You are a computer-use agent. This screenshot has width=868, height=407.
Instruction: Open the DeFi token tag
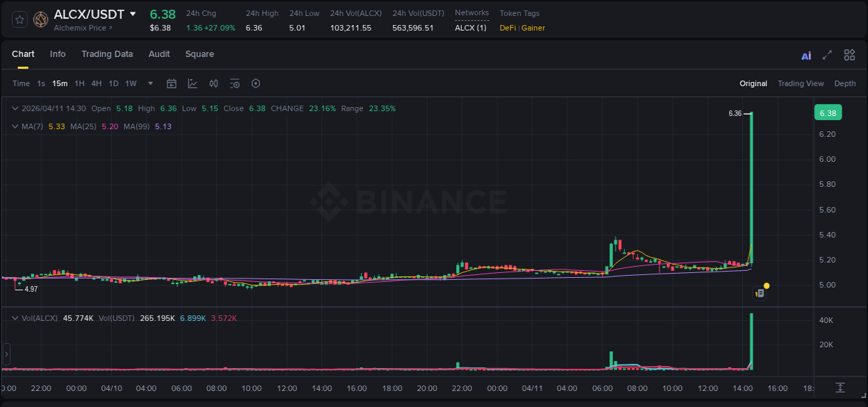pyautogui.click(x=508, y=28)
